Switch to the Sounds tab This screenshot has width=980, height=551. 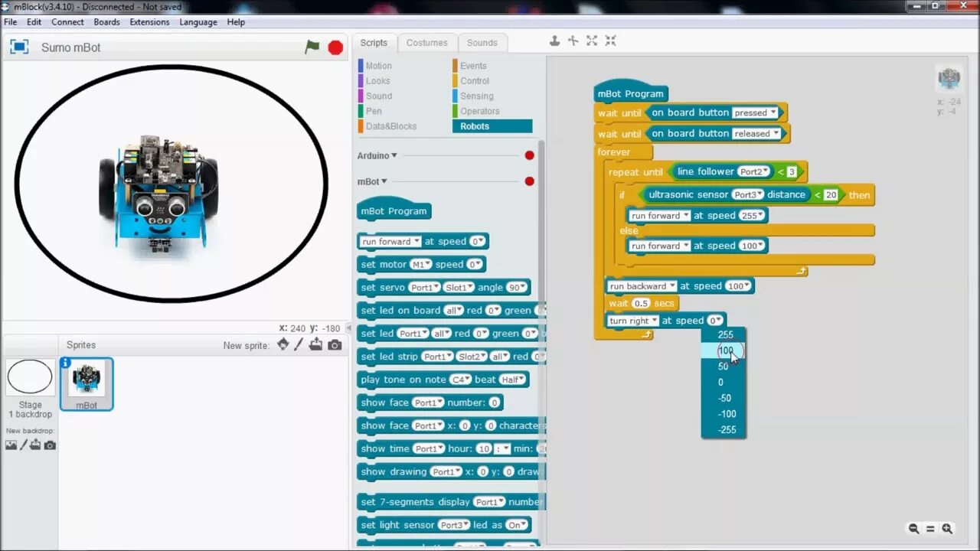(482, 43)
